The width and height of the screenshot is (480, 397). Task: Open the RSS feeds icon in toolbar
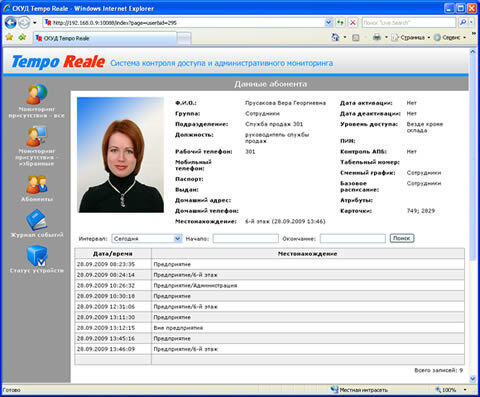click(x=356, y=38)
